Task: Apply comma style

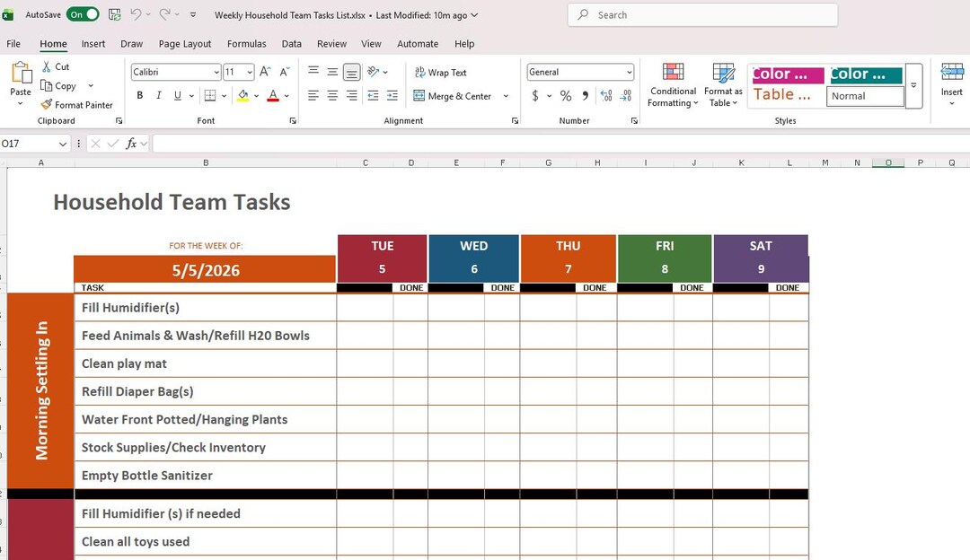Action: coord(586,95)
